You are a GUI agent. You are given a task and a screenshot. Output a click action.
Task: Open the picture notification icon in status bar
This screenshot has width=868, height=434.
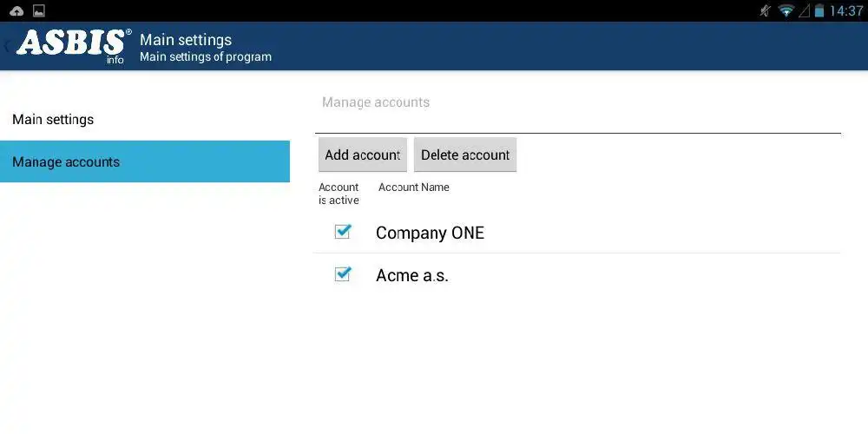coord(39,10)
